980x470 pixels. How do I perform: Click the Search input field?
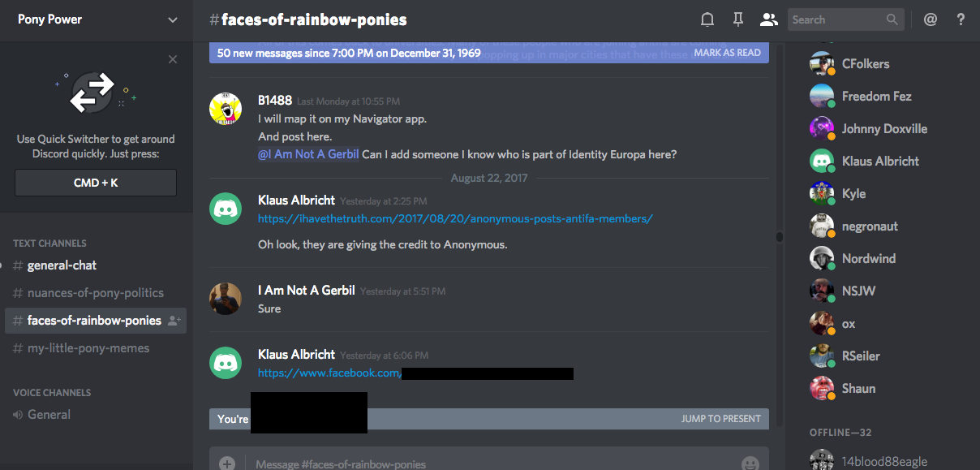[836, 19]
